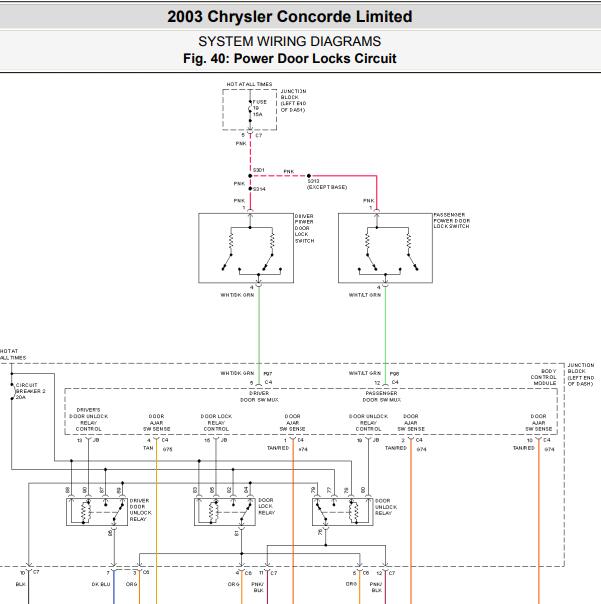The height and width of the screenshot is (604, 601).
Task: Click 'DOOR LOCK RELAY' component label
Action: pyautogui.click(x=266, y=506)
